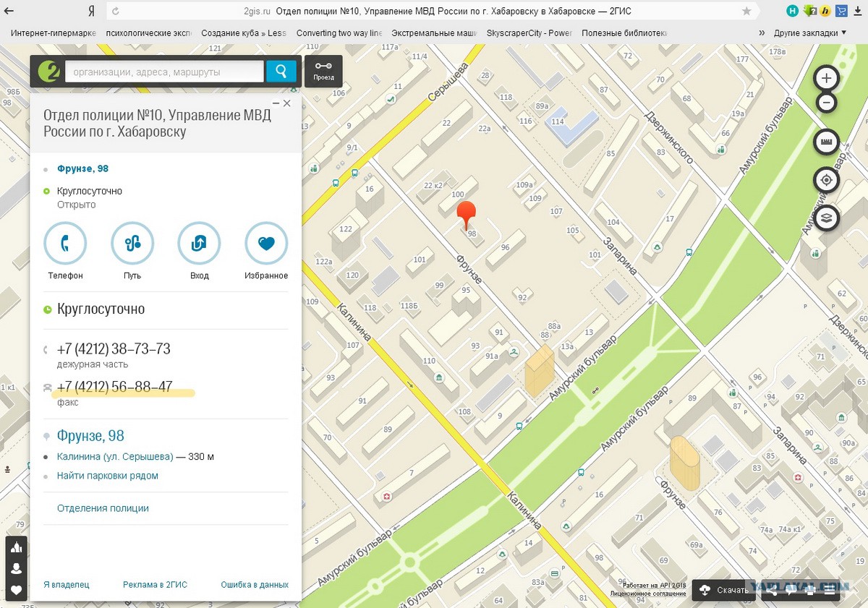Minimize the organization info card

tap(274, 103)
